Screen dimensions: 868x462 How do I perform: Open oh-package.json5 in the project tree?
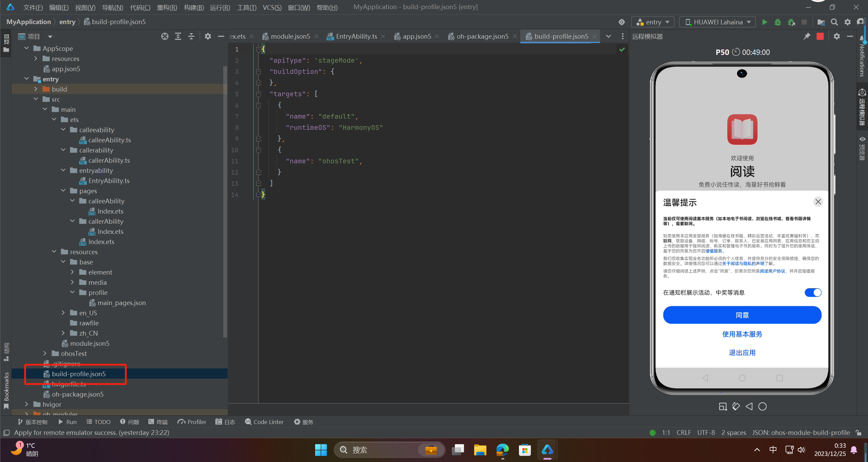(78, 394)
